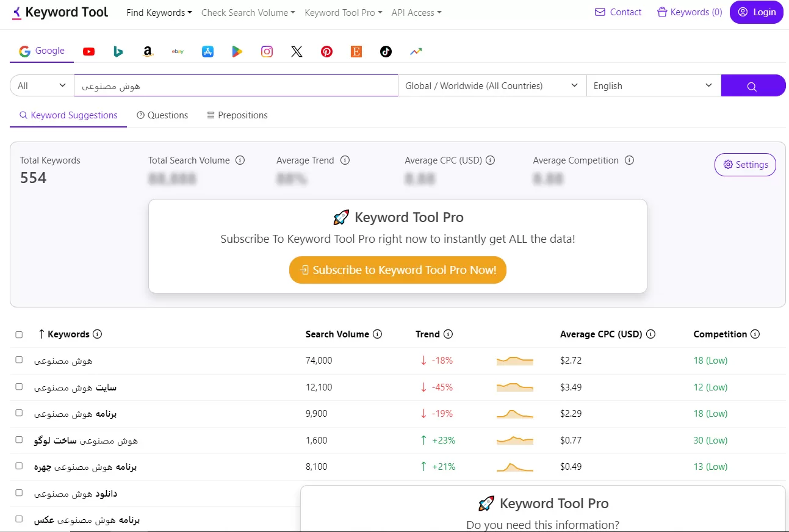This screenshot has width=789, height=532.
Task: Open the App Store keyword source
Action: click(207, 52)
